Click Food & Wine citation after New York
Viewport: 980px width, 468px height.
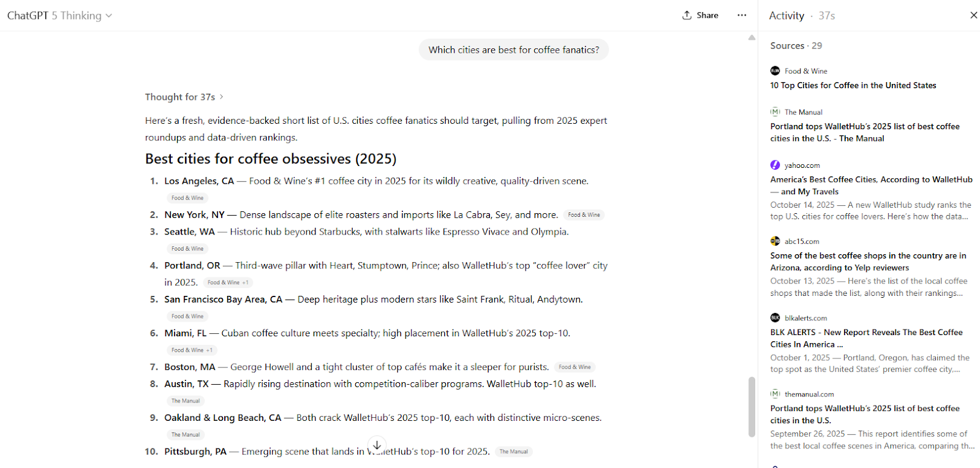pyautogui.click(x=584, y=215)
